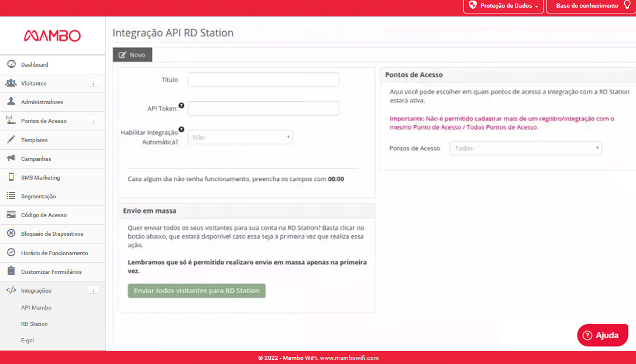
Task: Click the Mambo logo
Action: (52, 36)
